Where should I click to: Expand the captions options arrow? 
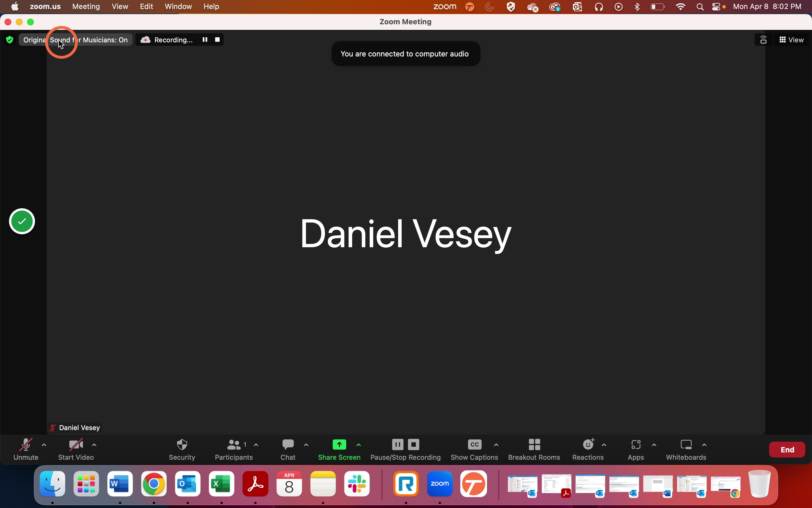[496, 445]
